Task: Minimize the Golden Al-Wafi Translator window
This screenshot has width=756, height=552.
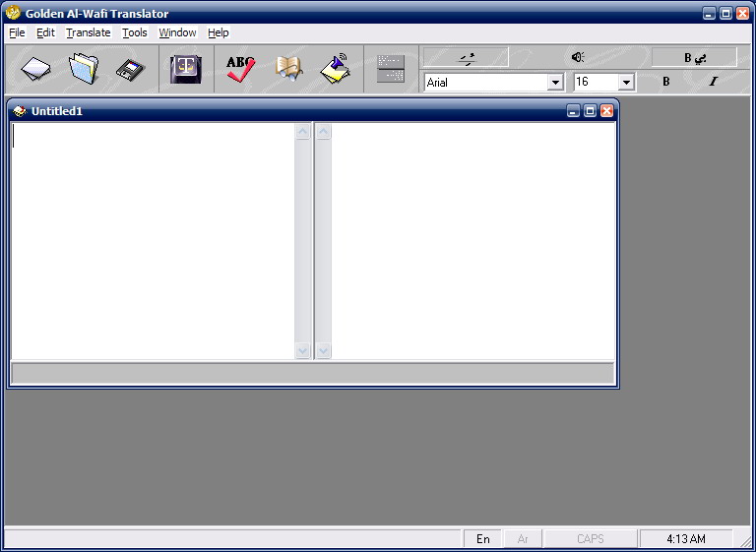Action: tap(709, 14)
